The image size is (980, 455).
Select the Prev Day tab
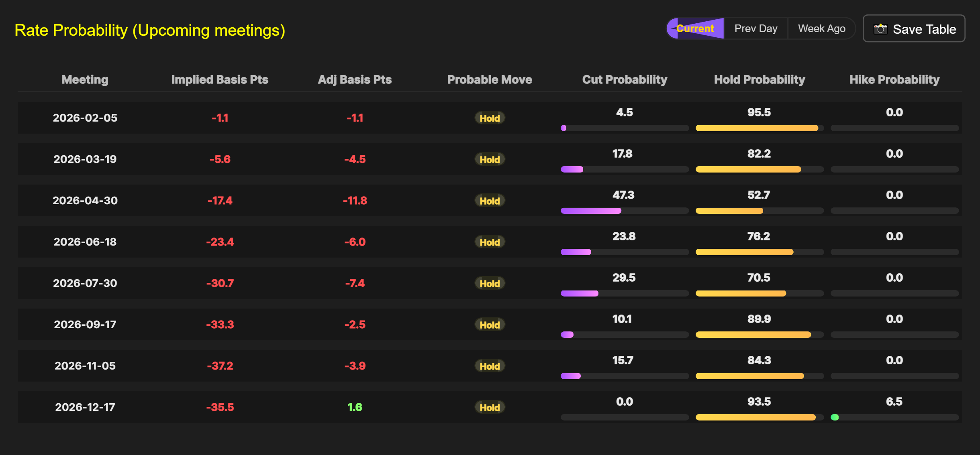point(755,28)
